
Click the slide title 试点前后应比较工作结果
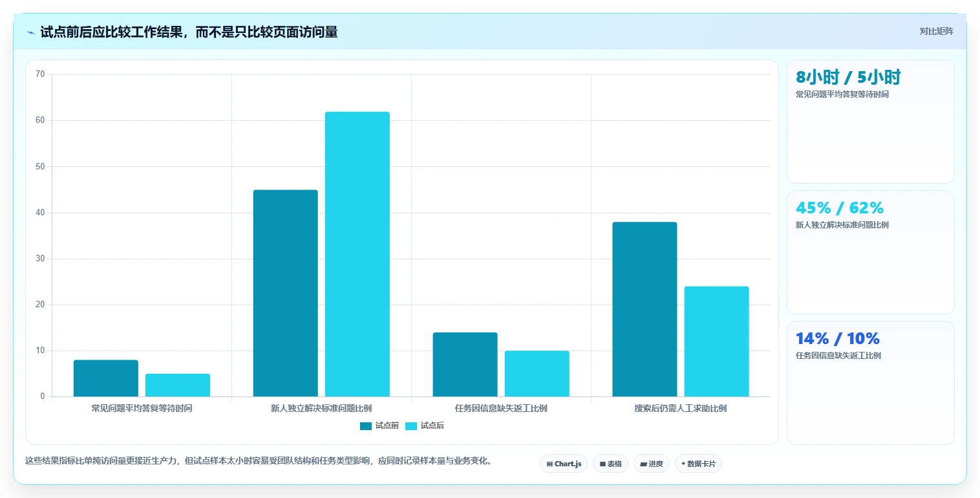pyautogui.click(x=189, y=32)
